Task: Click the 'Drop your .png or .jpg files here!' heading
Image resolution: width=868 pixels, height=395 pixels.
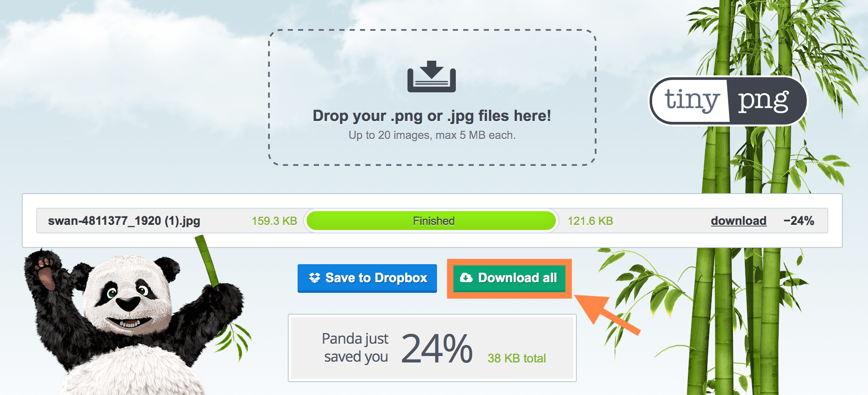Action: tap(432, 116)
